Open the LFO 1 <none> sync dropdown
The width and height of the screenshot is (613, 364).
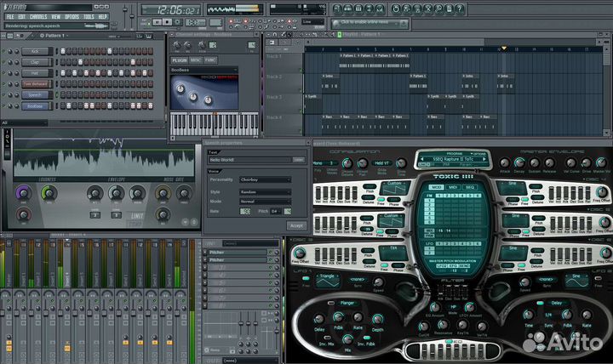tap(357, 280)
